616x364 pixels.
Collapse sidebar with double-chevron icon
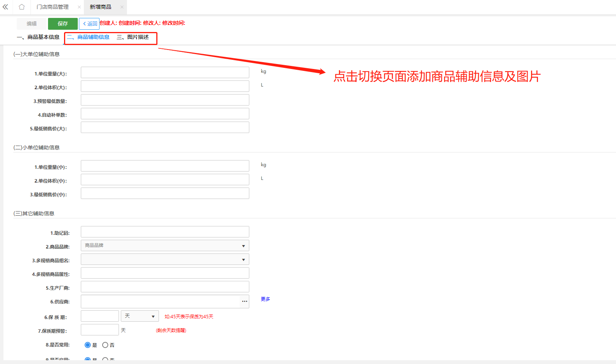point(5,7)
